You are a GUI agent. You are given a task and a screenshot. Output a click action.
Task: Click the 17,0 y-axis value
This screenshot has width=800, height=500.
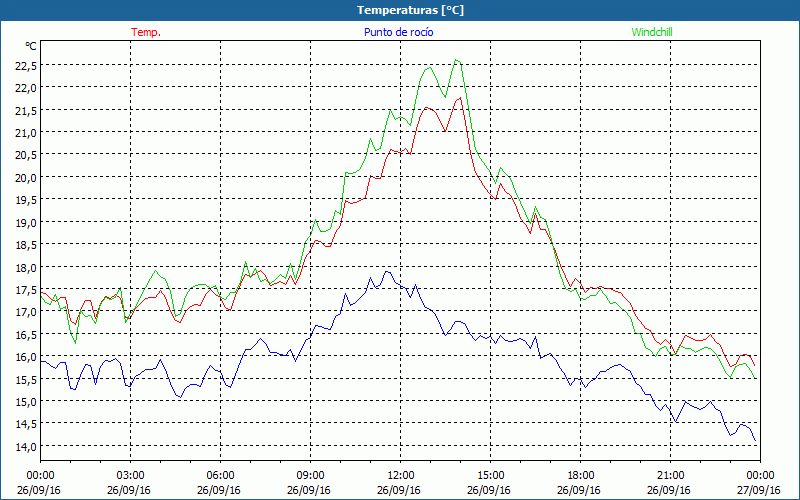(x=25, y=312)
